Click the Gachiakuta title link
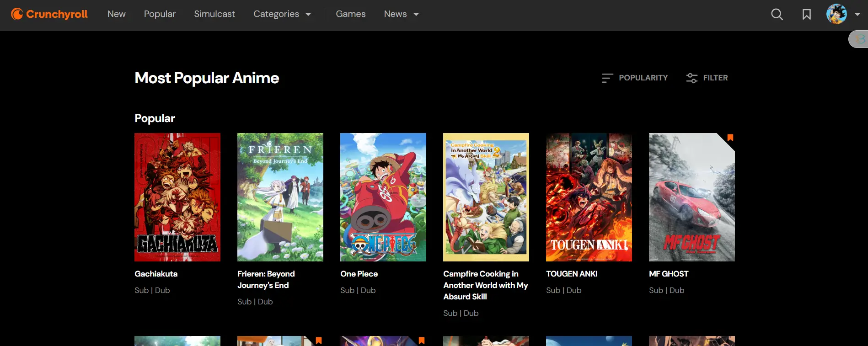This screenshot has width=868, height=346. coord(156,274)
